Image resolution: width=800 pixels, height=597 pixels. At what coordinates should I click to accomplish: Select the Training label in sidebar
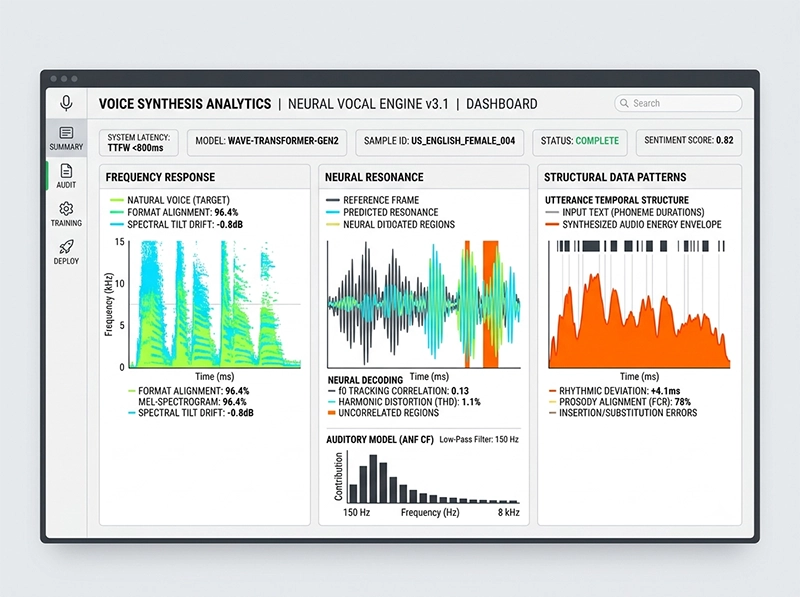click(x=66, y=223)
